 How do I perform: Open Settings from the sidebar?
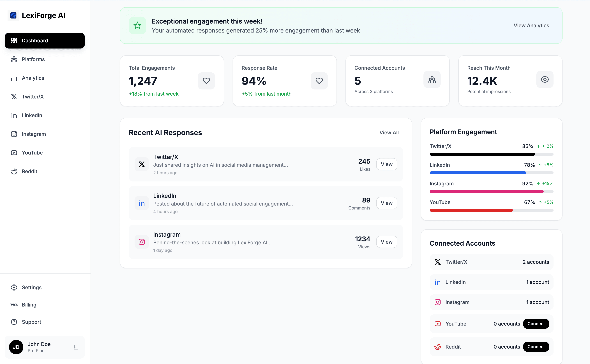point(32,287)
